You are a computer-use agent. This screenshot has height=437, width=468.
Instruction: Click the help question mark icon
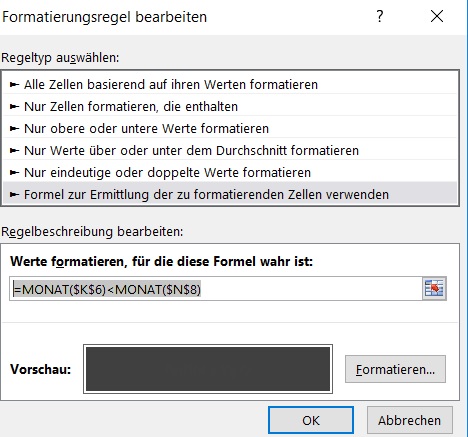pyautogui.click(x=380, y=16)
